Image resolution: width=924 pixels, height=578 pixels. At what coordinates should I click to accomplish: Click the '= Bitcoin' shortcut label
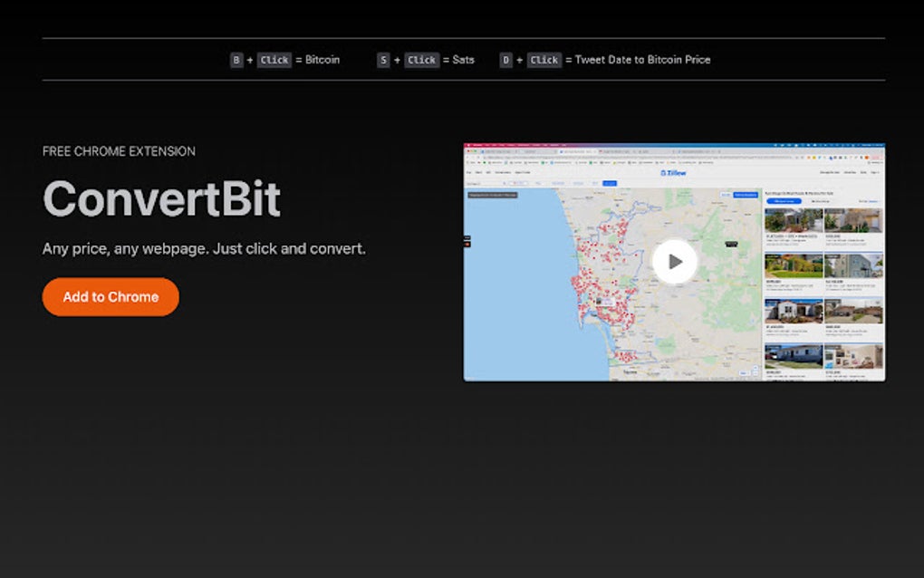click(318, 60)
